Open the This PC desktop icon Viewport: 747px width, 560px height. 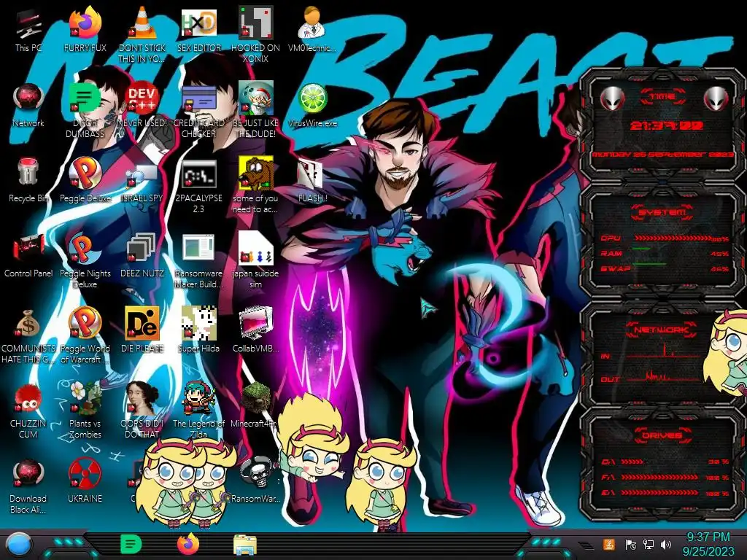(28, 24)
